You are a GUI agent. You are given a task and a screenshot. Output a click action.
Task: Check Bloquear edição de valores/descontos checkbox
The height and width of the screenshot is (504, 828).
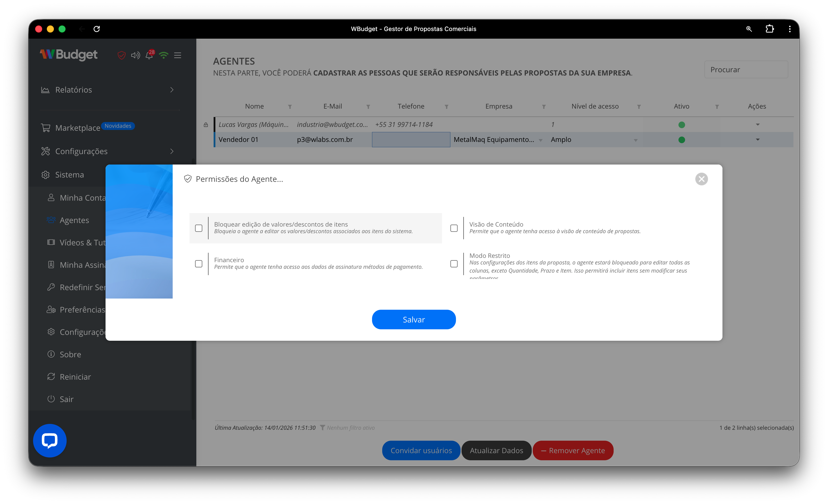pos(199,228)
